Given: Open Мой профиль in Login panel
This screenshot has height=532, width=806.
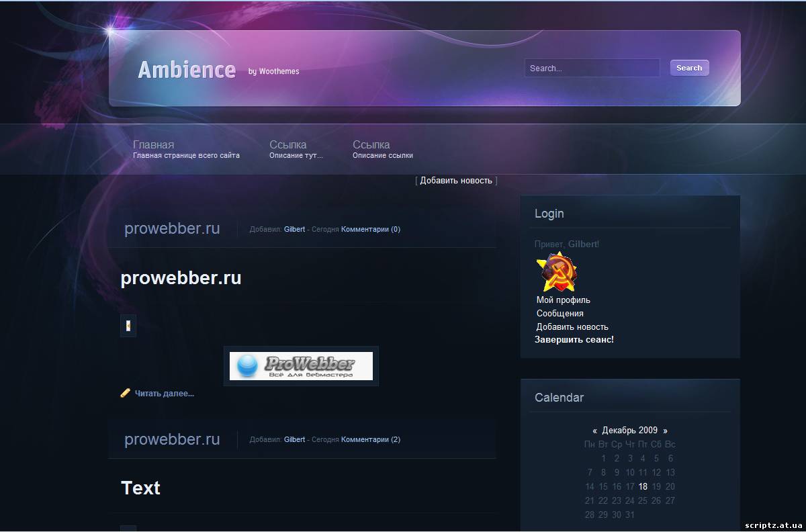Looking at the screenshot, I should (563, 300).
